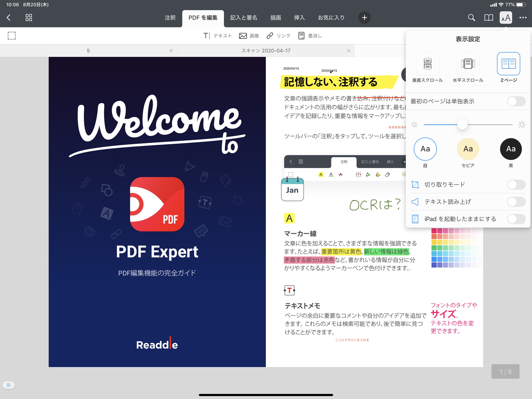This screenshot has width=532, height=399.
Task: Add a new toolbar tab with plus
Action: pyautogui.click(x=364, y=18)
